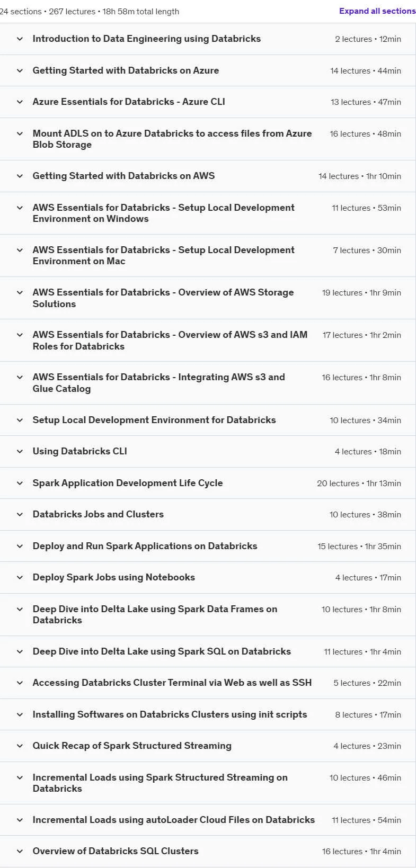The height and width of the screenshot is (868, 416).
Task: Expand chevron for Incremental Loads using Spark Structured Streaming
Action: (20, 777)
